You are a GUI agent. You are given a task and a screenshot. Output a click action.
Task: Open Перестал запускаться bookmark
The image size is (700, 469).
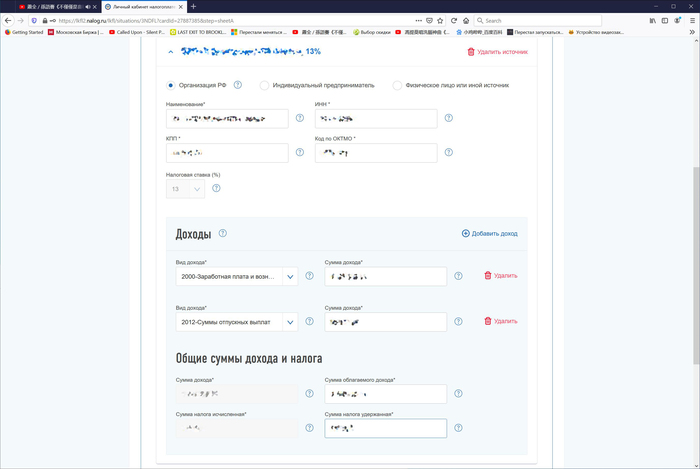pos(535,32)
